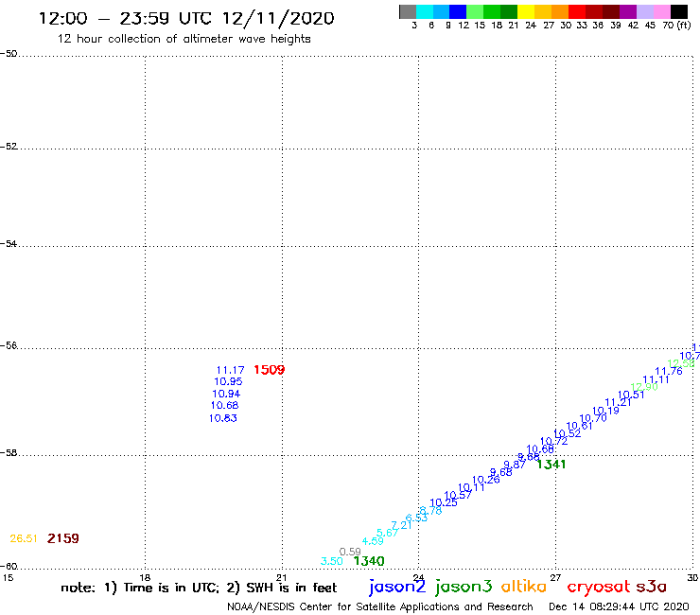This screenshot has height=615, width=700.
Task: Select the orange swatch in the color scale
Action: (x=560, y=11)
